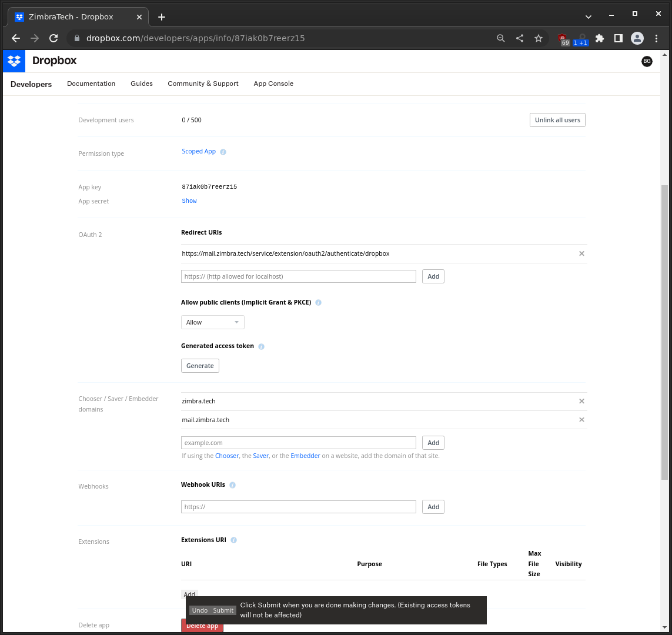This screenshot has height=635, width=672.
Task: Open the Saver documentation link
Action: [x=260, y=456]
